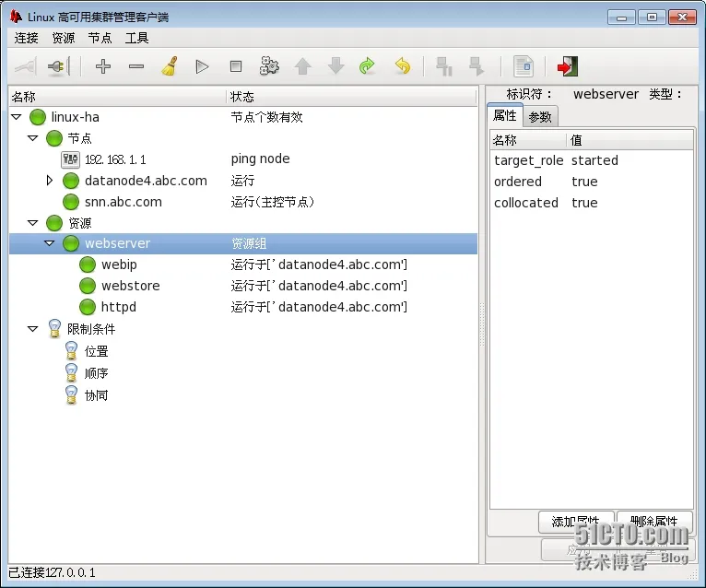Viewport: 706px width, 588px height.
Task: Click green status icon of webstore
Action: (88, 286)
